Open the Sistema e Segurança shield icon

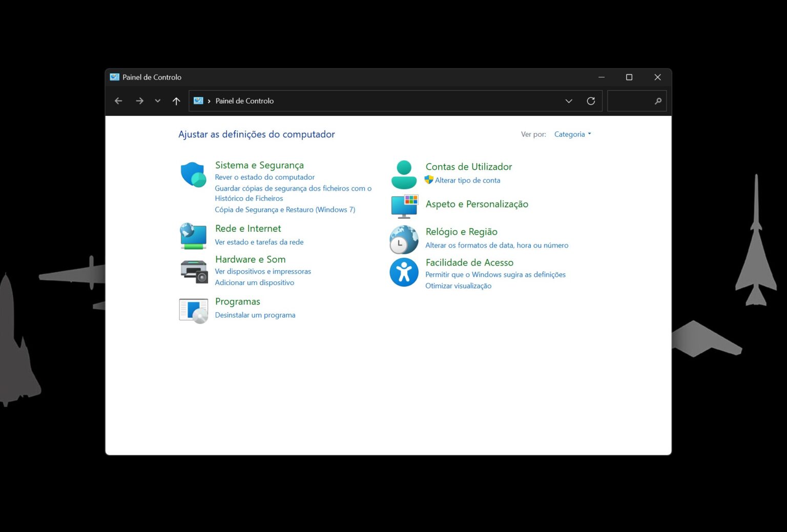point(193,175)
